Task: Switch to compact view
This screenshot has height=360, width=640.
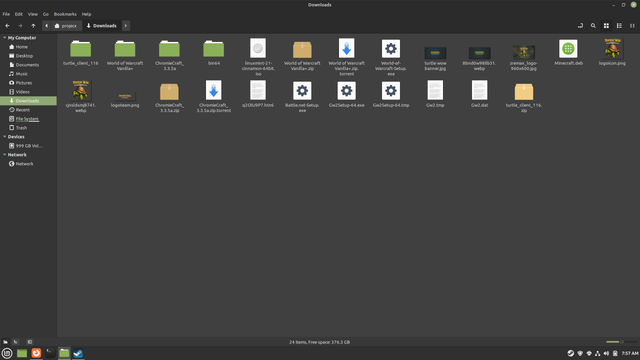Action: point(632,26)
